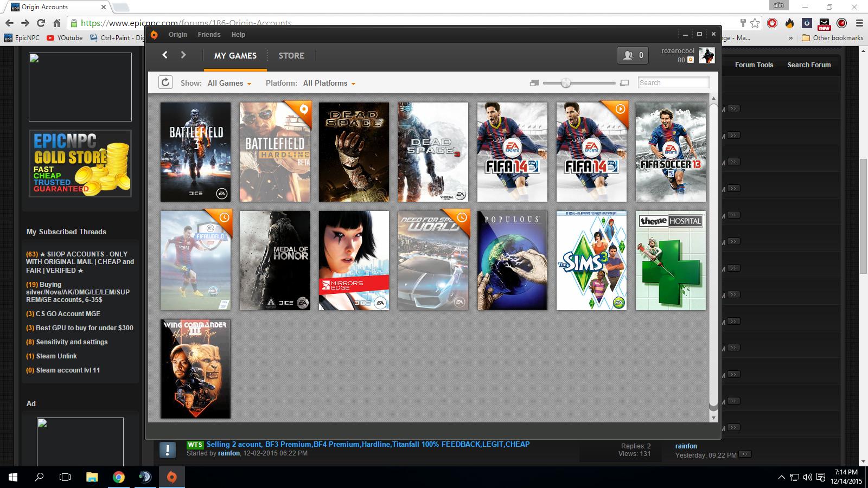This screenshot has width=868, height=488.
Task: Click the large tile size icon
Action: pyautogui.click(x=624, y=83)
